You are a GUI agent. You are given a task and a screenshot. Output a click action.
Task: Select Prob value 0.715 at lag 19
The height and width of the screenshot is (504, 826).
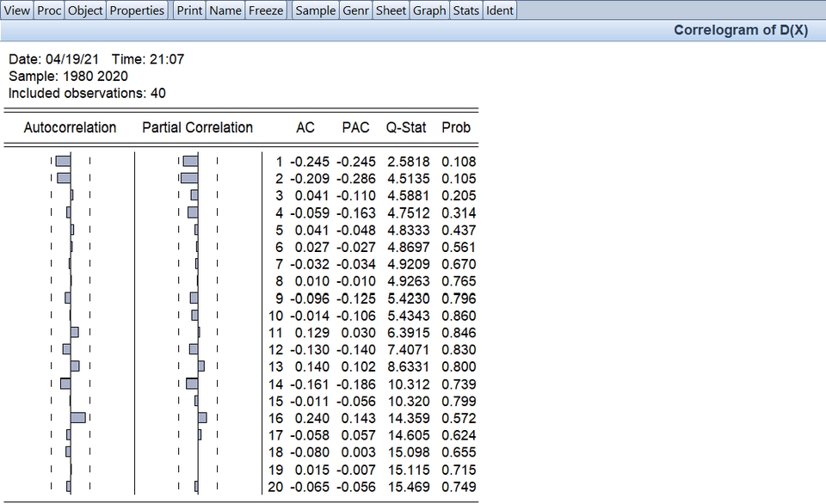point(459,470)
